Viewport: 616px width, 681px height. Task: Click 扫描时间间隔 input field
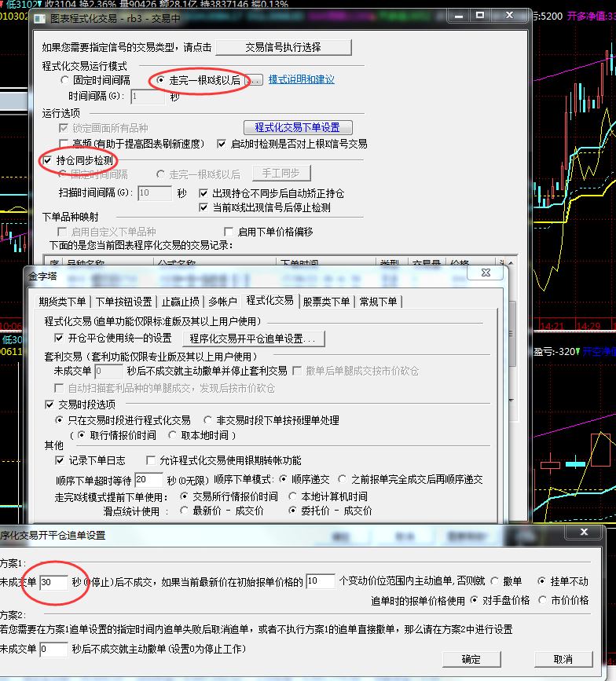(155, 193)
